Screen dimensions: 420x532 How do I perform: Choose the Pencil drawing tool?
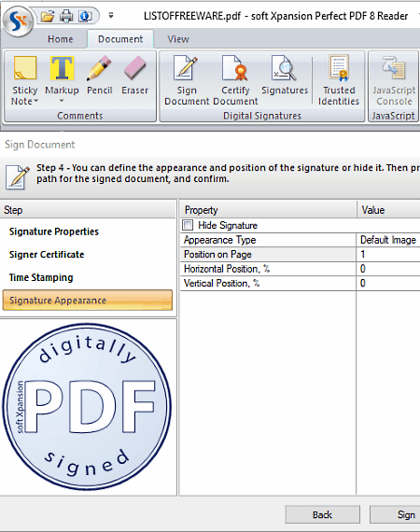100,76
